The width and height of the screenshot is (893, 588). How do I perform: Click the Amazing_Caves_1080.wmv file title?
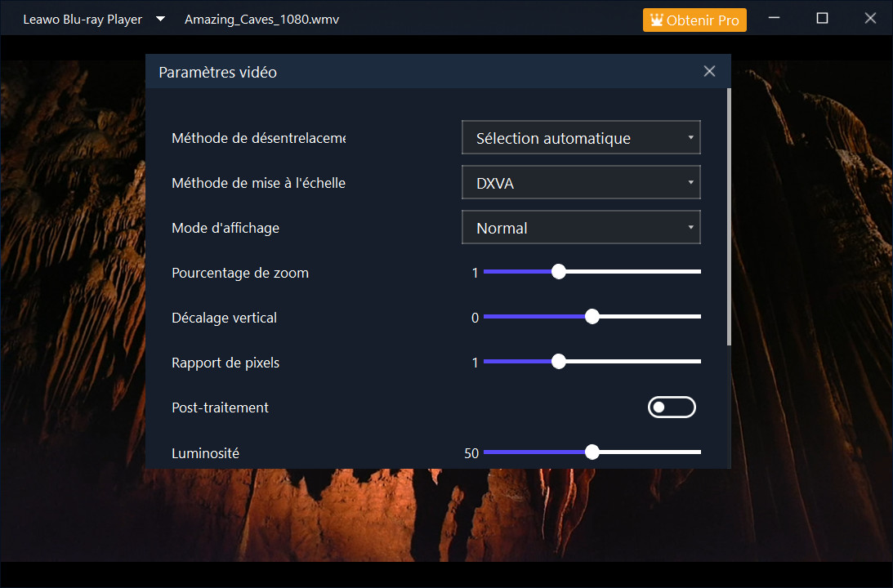coord(261,20)
